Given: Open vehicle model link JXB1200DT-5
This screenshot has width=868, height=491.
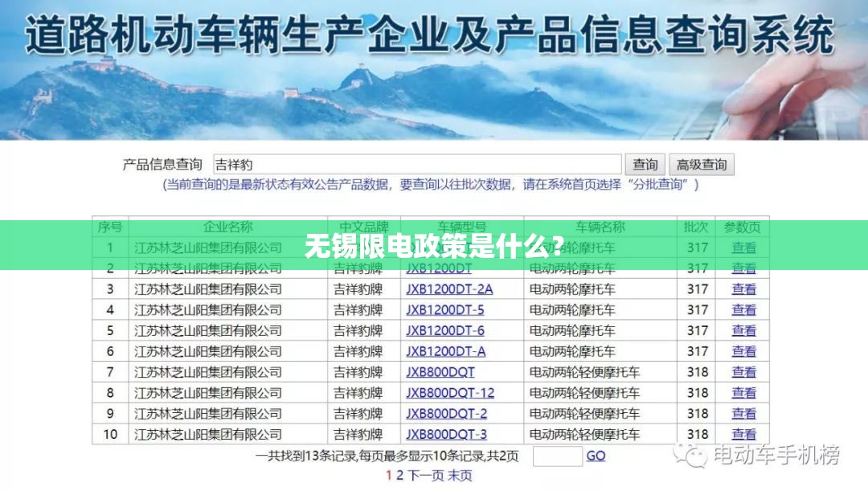Looking at the screenshot, I should pyautogui.click(x=444, y=310).
